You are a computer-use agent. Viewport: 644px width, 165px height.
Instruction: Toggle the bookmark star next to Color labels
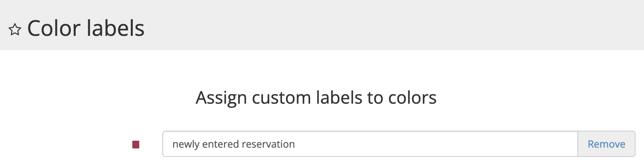pos(15,29)
